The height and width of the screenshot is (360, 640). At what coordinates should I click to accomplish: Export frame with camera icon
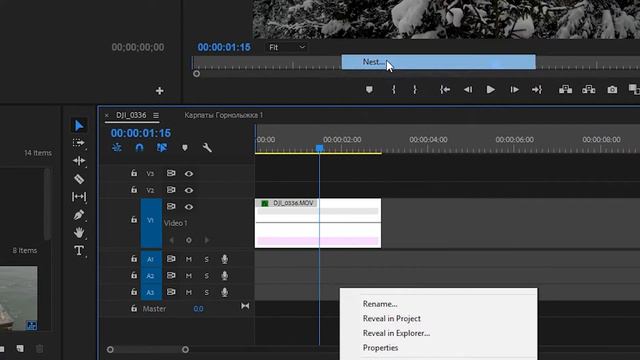tap(612, 89)
